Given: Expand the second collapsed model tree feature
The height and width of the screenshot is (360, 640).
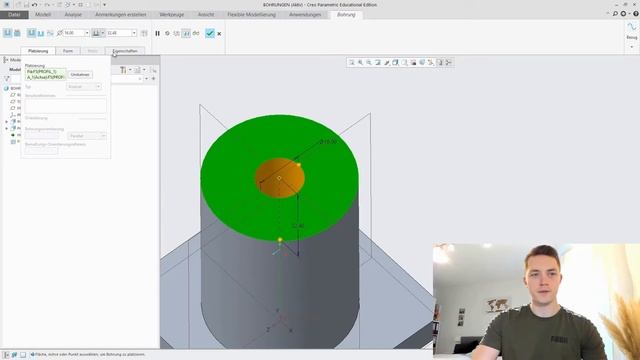Looking at the screenshot, I should 6,129.
